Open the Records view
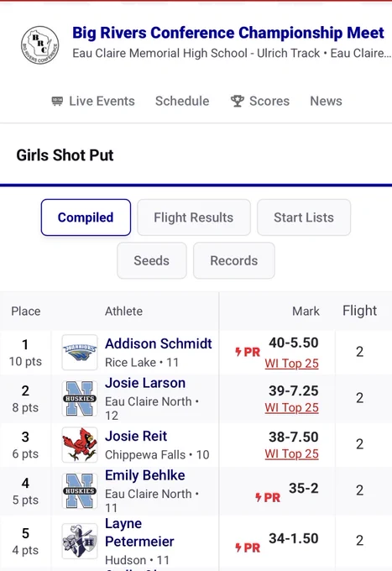The width and height of the screenshot is (392, 571). [234, 260]
